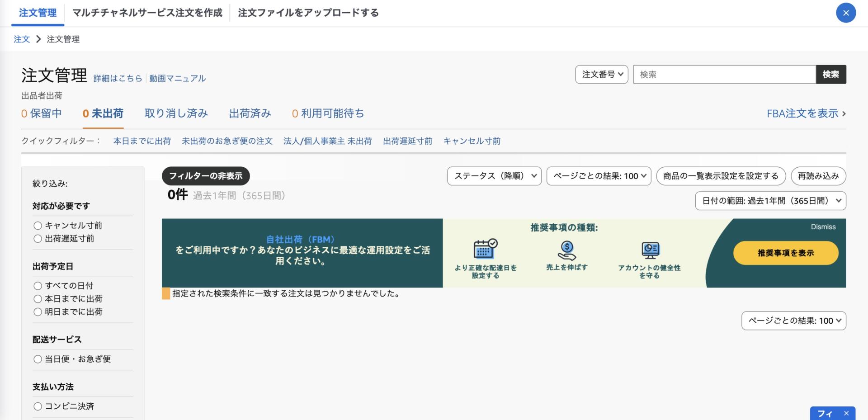Screen dimensions: 868x420
Task: Open the ステータス（降順） sort dropdown
Action: pos(494,176)
